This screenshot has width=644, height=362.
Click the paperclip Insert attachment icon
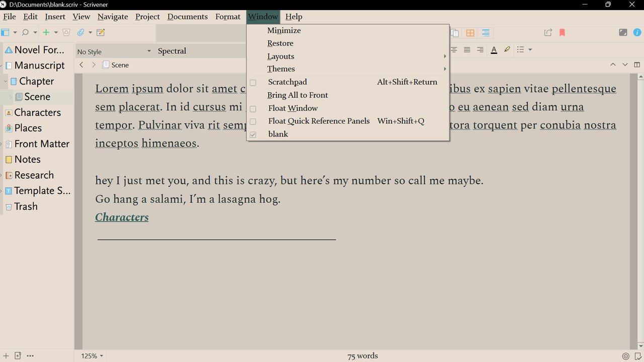[x=80, y=32]
